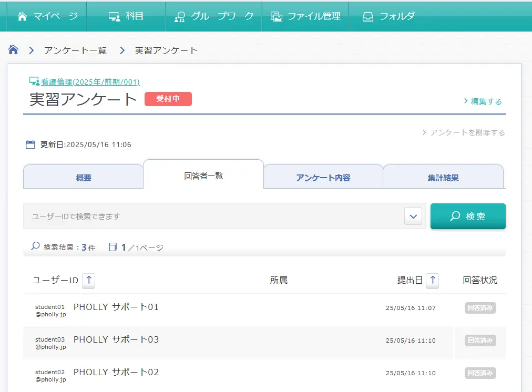
Task: Click the 回答状況 column header
Action: [480, 280]
